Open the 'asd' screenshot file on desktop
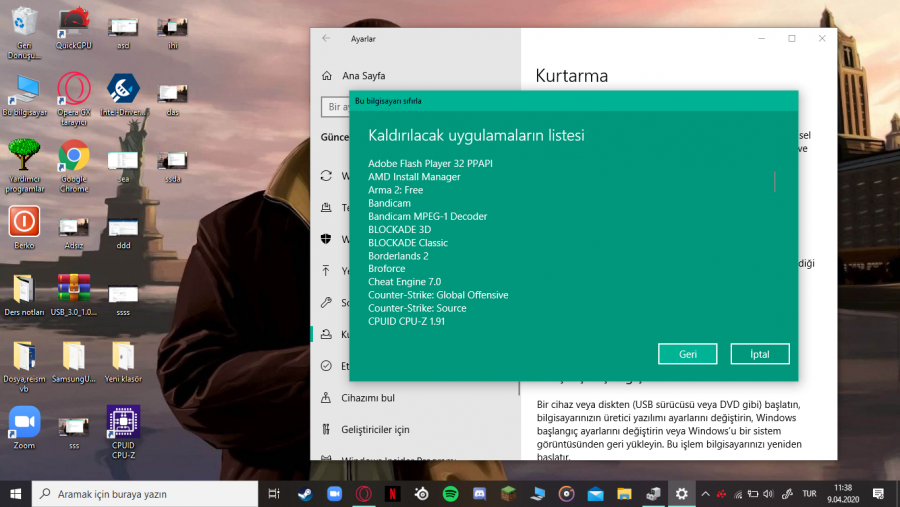 click(123, 32)
